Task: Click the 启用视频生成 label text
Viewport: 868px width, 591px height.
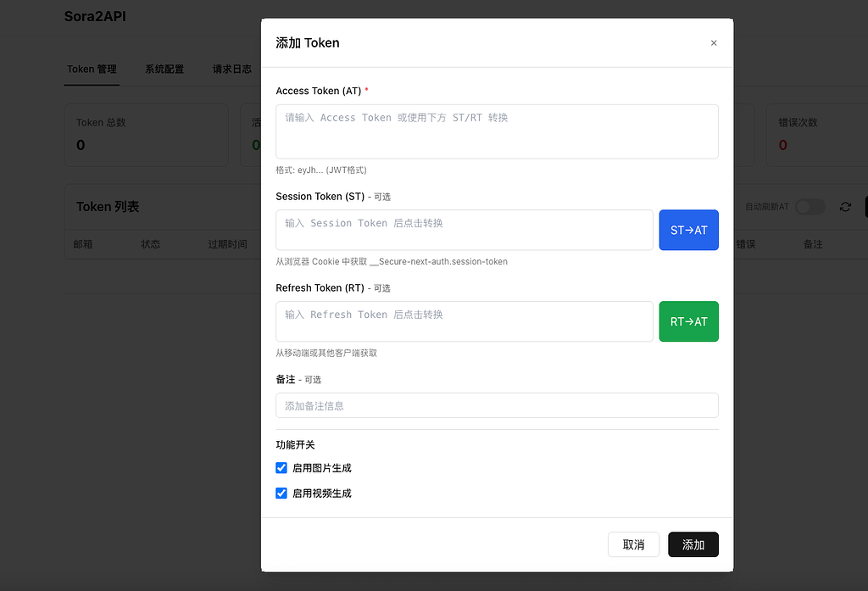Action: tap(321, 493)
